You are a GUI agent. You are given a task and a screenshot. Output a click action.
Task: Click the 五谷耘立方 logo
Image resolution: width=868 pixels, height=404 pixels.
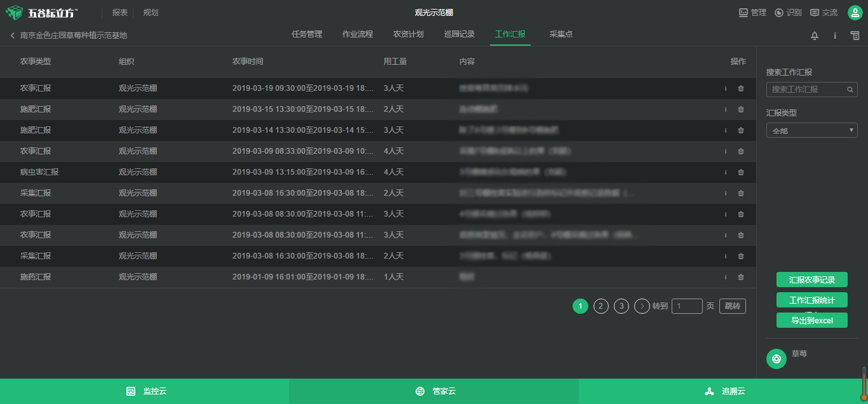click(42, 13)
